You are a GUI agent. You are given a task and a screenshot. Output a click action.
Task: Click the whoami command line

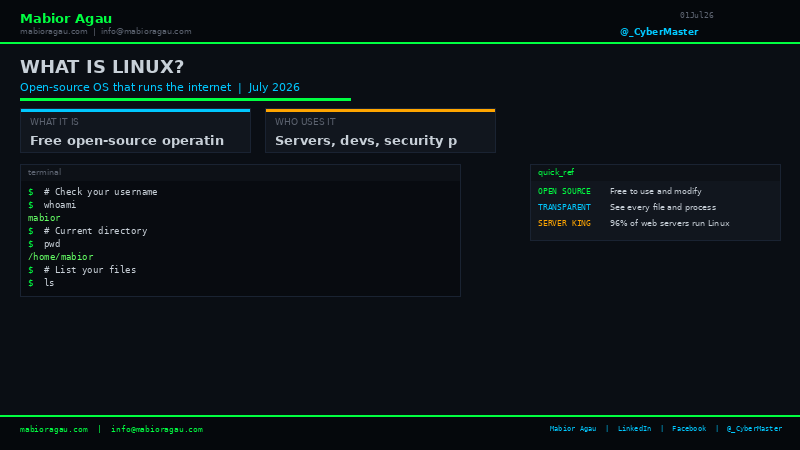[60, 205]
